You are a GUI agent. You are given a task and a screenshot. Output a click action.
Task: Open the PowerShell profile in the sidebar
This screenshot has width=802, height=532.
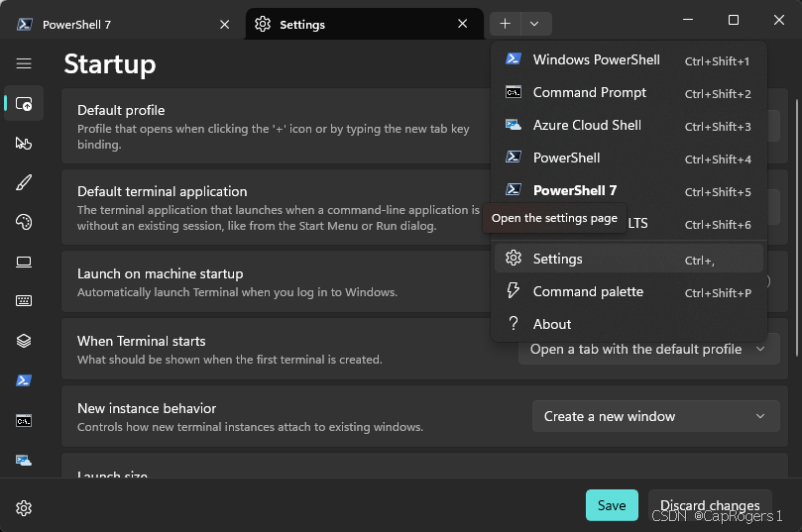tap(24, 380)
